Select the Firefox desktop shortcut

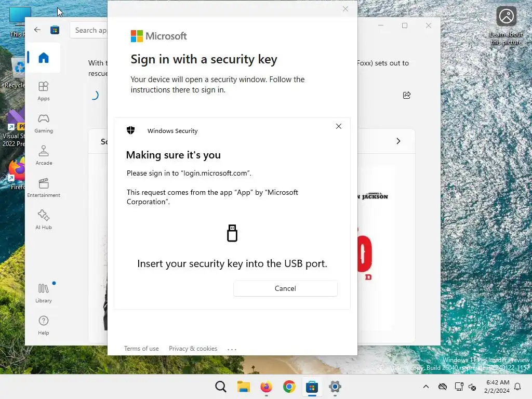click(x=16, y=175)
